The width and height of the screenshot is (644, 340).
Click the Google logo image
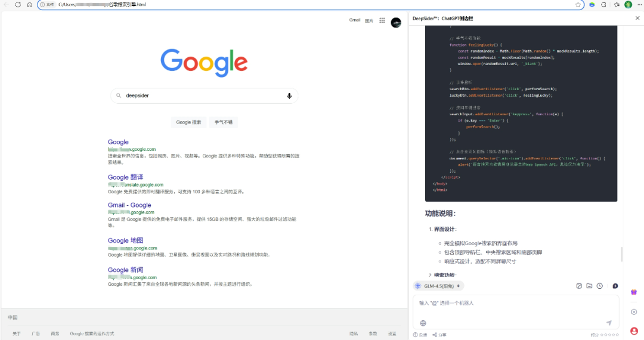(x=204, y=63)
